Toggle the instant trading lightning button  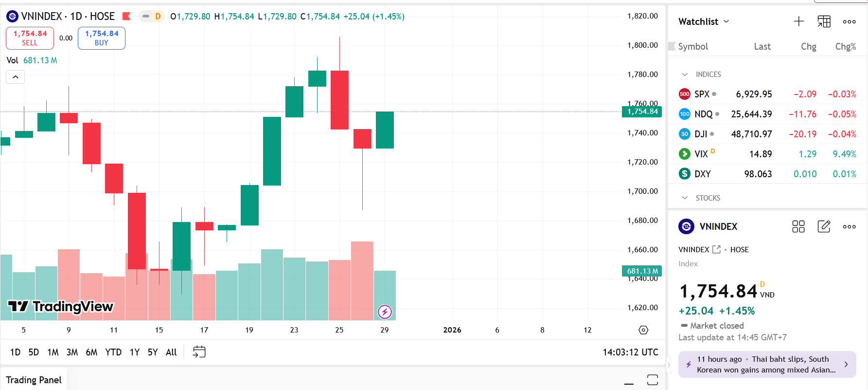click(385, 312)
